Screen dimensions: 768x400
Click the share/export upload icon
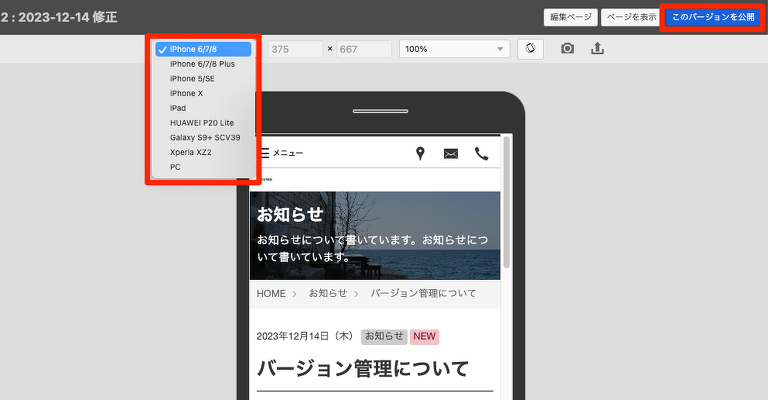598,48
